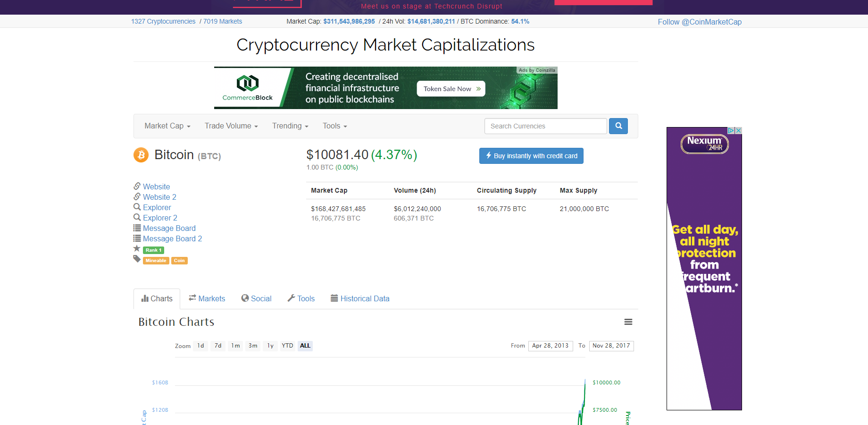Screen dimensions: 868x425
Task: Click the Mineable tag badge
Action: [156, 261]
